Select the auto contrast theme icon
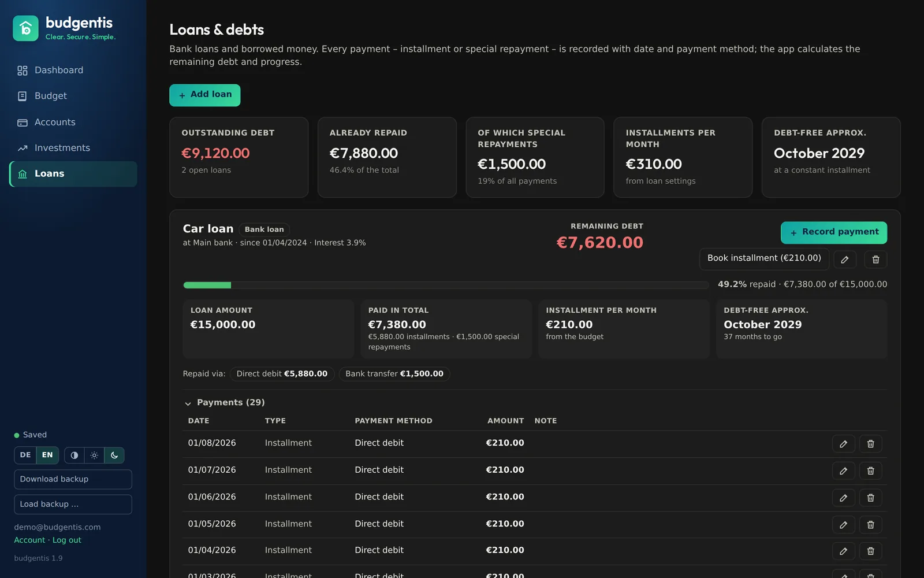Image resolution: width=924 pixels, height=578 pixels. point(74,455)
